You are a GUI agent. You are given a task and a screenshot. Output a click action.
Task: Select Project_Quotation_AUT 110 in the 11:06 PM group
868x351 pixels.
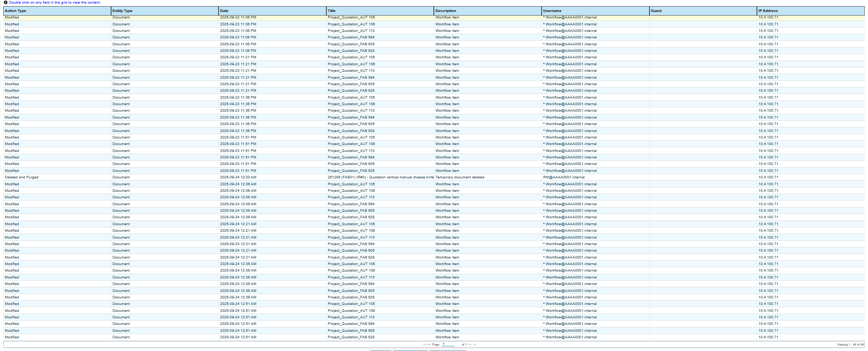[x=380, y=31]
